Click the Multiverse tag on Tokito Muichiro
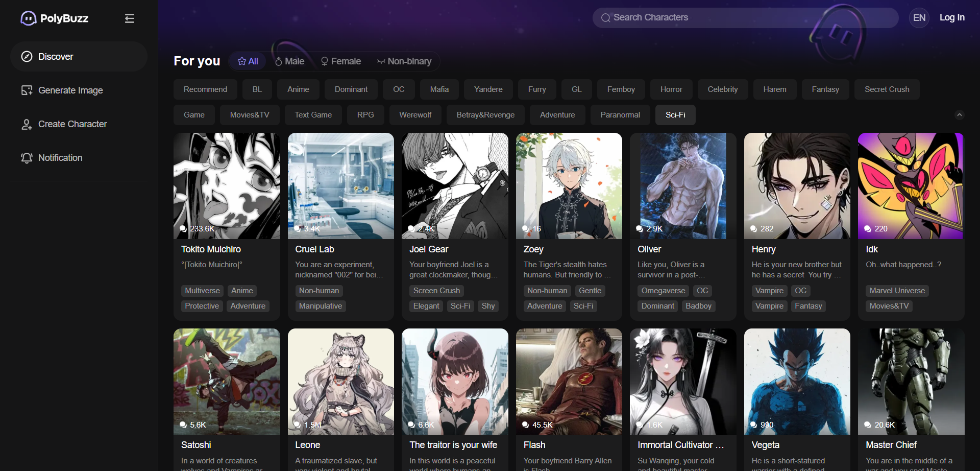The image size is (980, 471). pyautogui.click(x=202, y=291)
